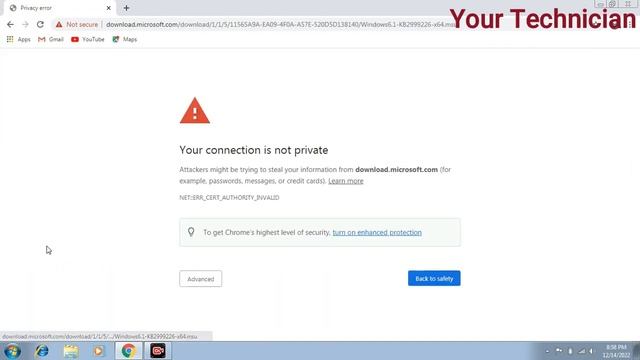Show hidden system tray icons

[547, 351]
